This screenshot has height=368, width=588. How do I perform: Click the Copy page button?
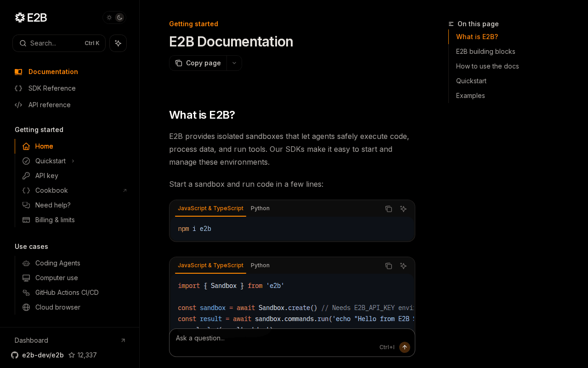198,63
